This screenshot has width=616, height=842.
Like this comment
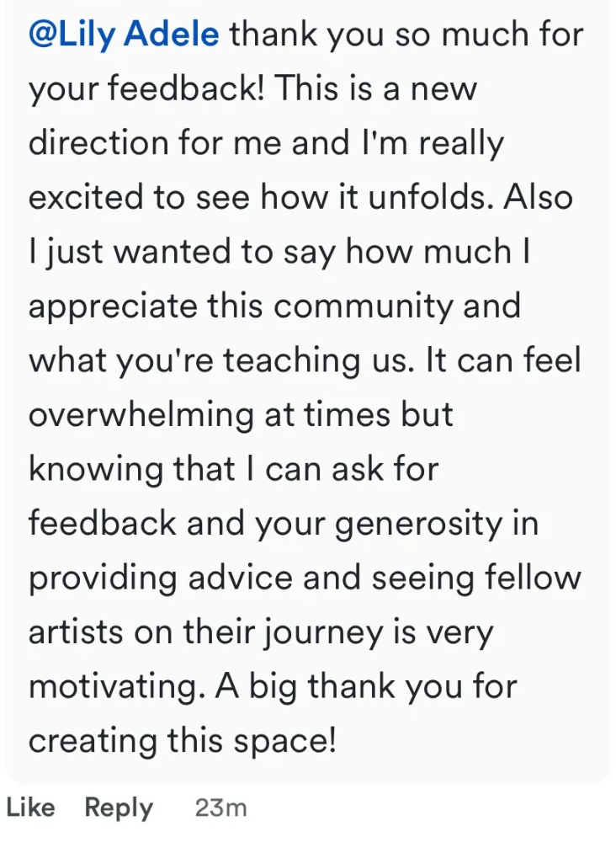[x=30, y=807]
